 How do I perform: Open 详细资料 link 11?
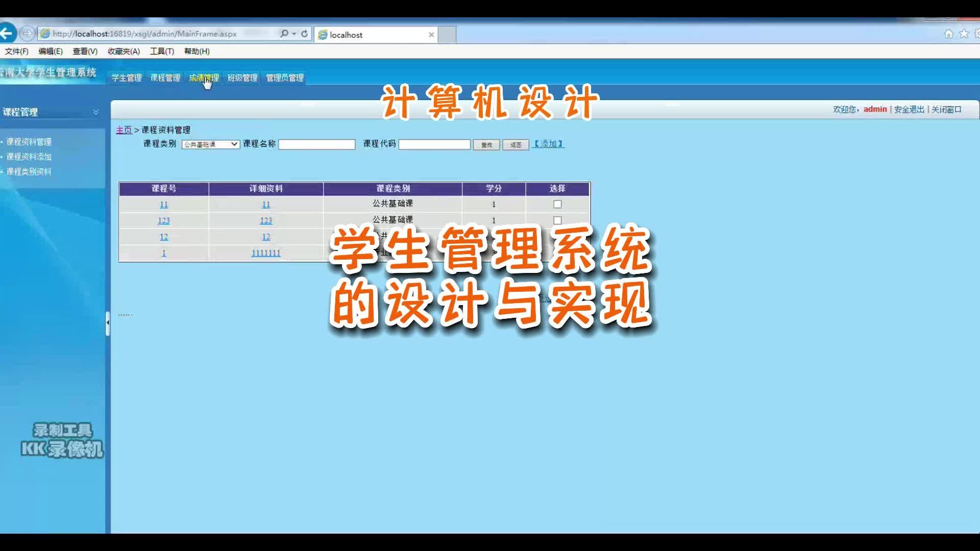click(266, 204)
